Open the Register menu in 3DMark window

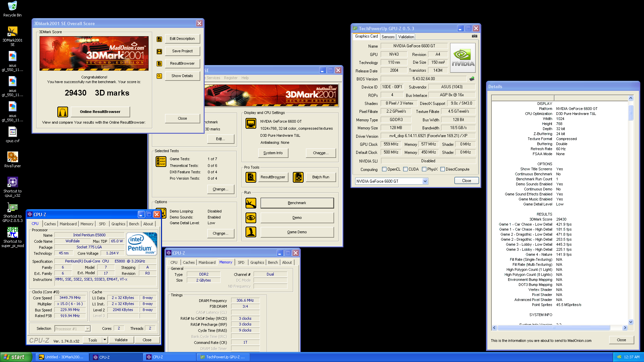[x=231, y=78]
